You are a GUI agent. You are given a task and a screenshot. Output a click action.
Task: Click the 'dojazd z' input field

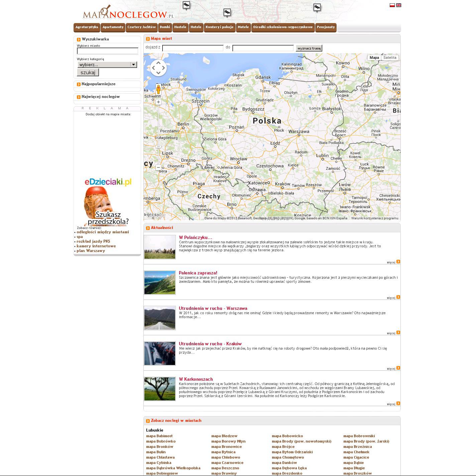193,48
